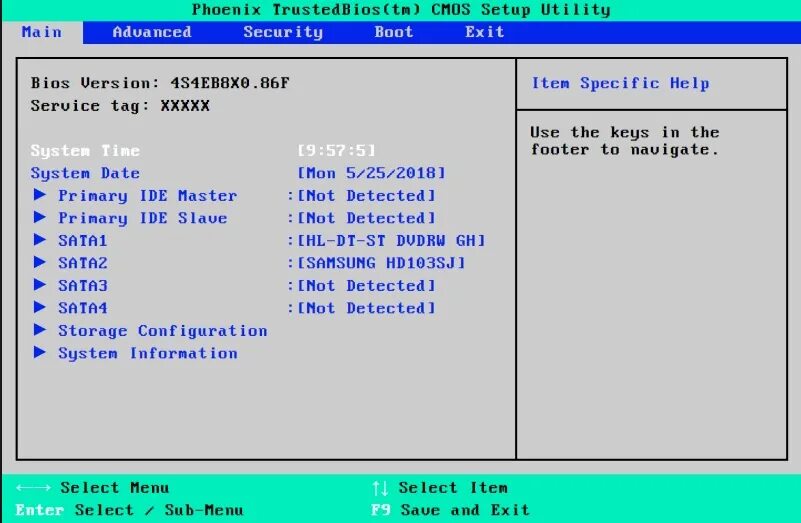Click the Select / Sub-Menu footer hint
This screenshot has width=801, height=523.
tap(159, 510)
